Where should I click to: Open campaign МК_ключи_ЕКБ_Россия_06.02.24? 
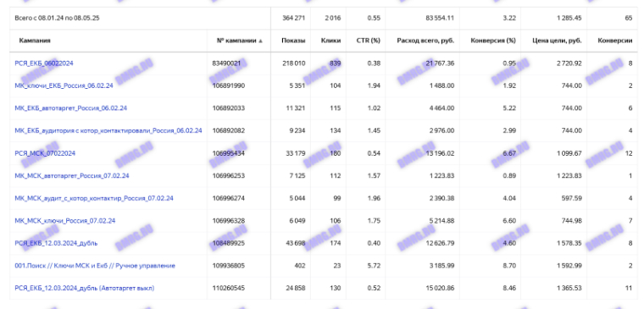[64, 86]
